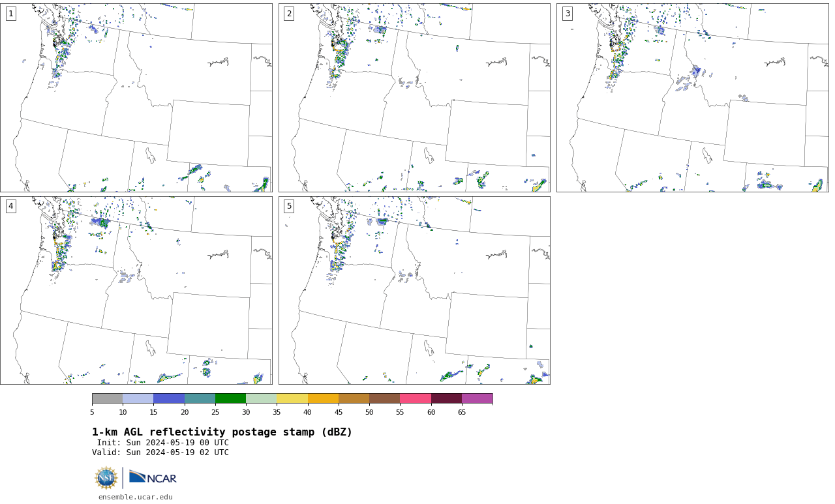Click the orange 40-45 dBZ swatch
Image resolution: width=835 pixels, height=504 pixels.
(x=323, y=398)
